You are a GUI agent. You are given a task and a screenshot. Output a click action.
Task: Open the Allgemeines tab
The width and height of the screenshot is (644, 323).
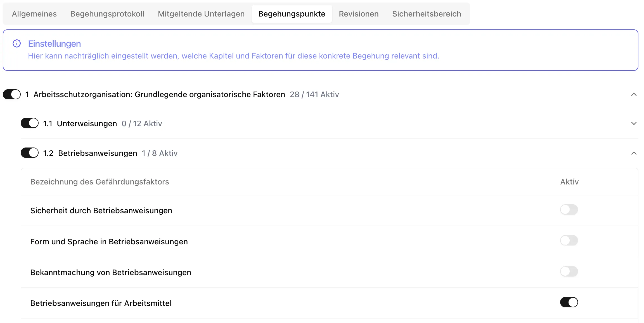point(34,14)
